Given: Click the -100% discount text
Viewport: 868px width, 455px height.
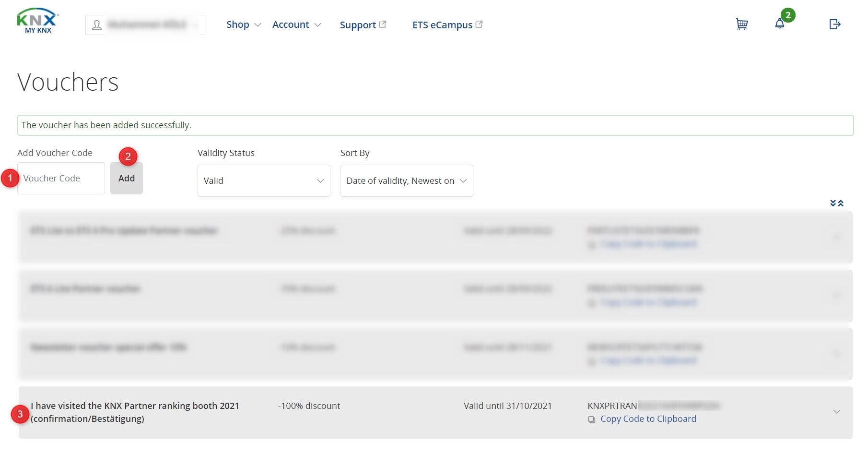Looking at the screenshot, I should [x=309, y=406].
